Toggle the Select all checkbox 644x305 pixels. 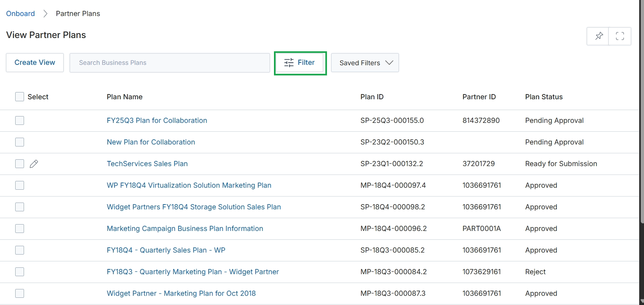click(x=20, y=96)
